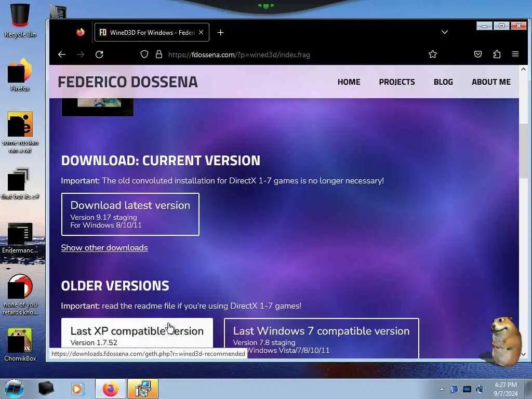
Task: Click Last Windows 7 compatible version button
Action: pyautogui.click(x=321, y=338)
